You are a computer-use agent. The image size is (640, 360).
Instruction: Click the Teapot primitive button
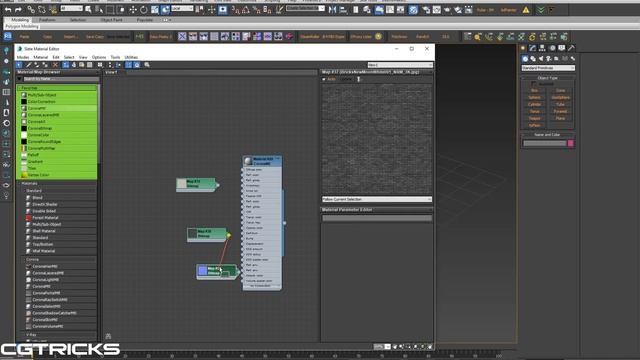coord(534,118)
